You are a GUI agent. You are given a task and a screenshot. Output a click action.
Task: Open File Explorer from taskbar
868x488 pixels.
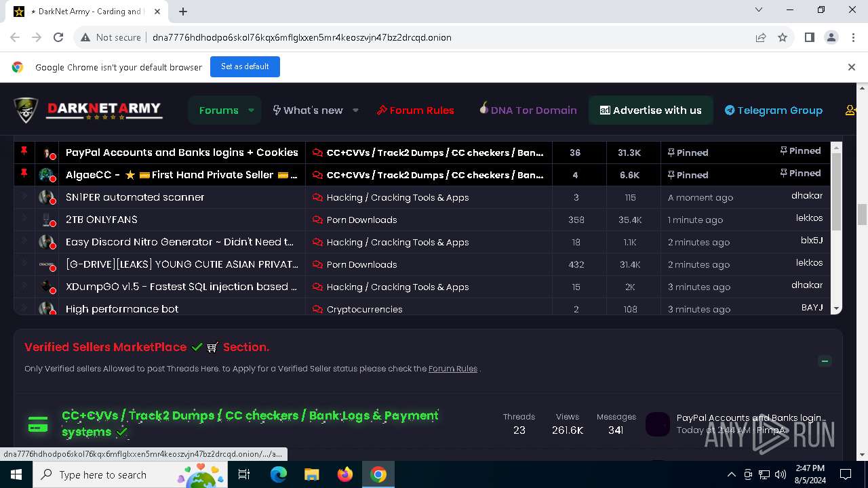[x=312, y=474]
